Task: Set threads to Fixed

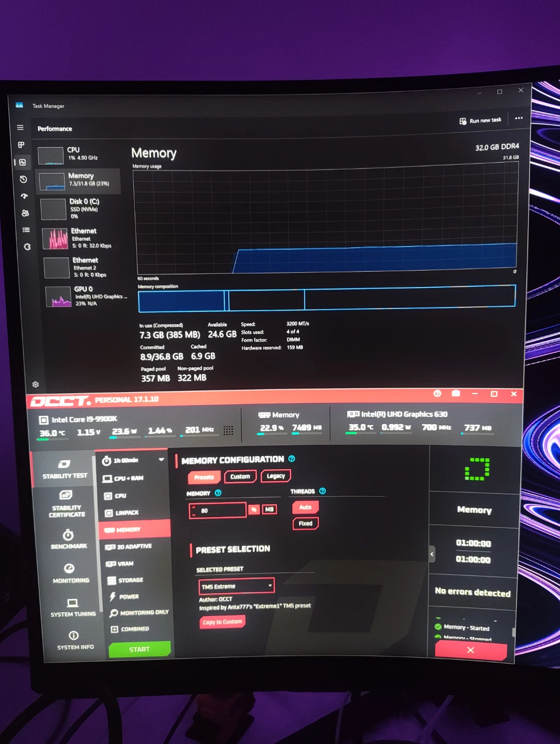Action: click(x=305, y=523)
